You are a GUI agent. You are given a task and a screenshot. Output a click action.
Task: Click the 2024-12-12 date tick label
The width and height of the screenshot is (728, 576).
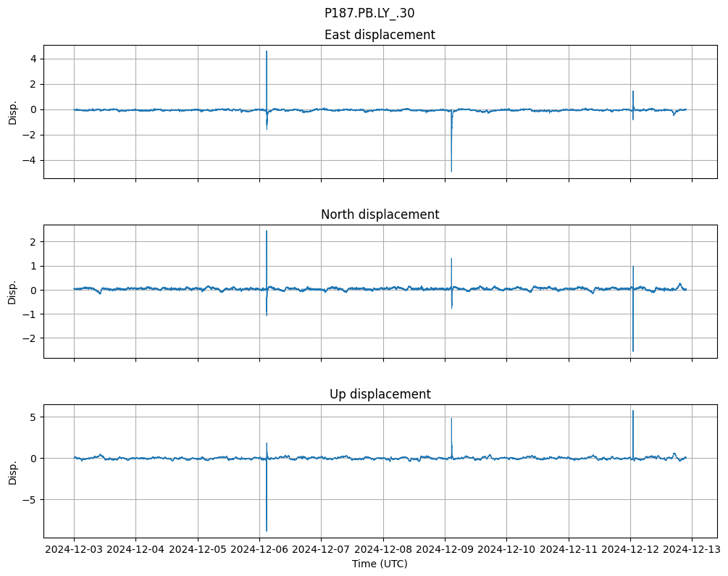(x=630, y=550)
